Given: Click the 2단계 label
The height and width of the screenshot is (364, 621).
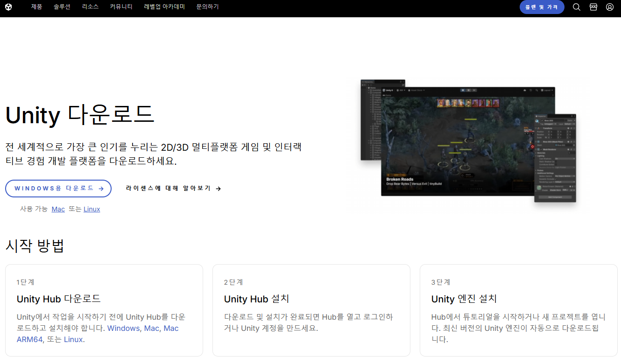Looking at the screenshot, I should click(x=233, y=282).
